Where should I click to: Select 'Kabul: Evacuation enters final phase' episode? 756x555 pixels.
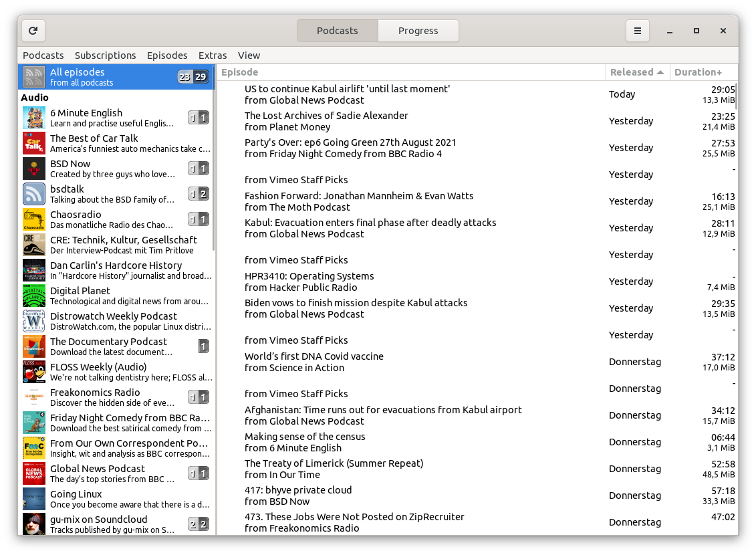(477, 228)
